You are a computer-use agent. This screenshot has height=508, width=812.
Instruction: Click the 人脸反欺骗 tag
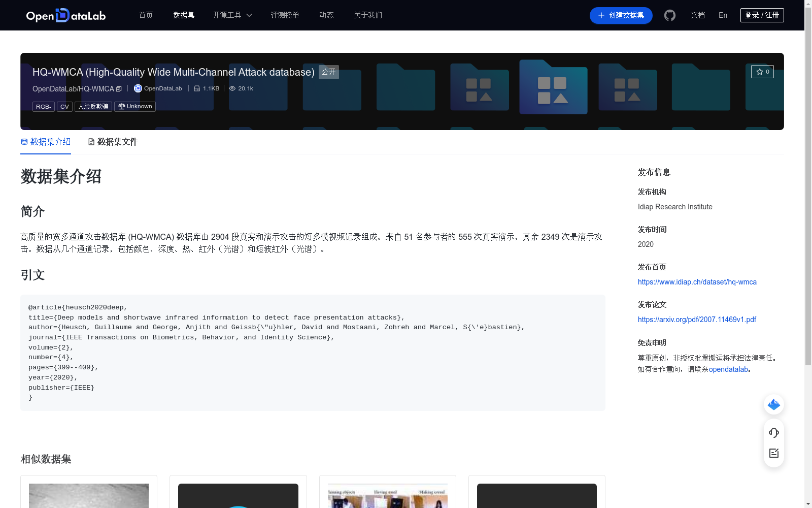click(x=93, y=107)
